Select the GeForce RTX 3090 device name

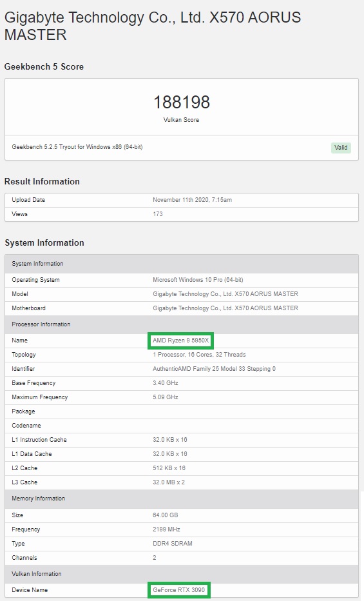pos(179,591)
